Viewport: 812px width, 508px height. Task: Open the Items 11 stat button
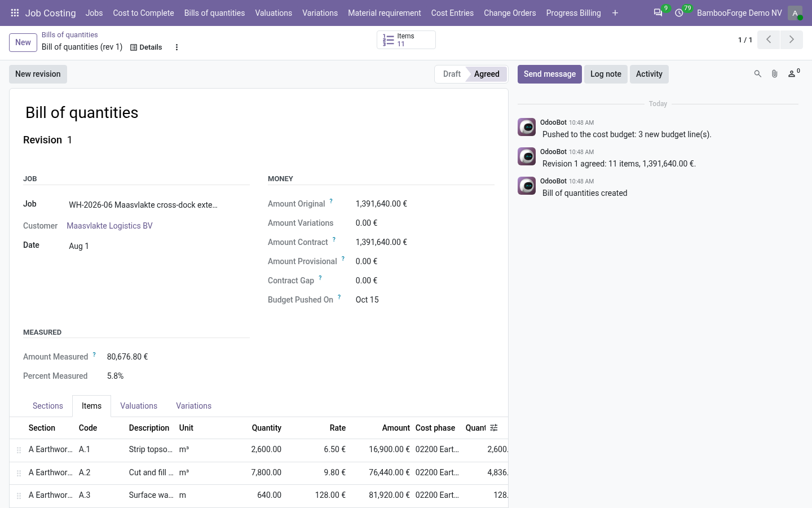tap(406, 40)
